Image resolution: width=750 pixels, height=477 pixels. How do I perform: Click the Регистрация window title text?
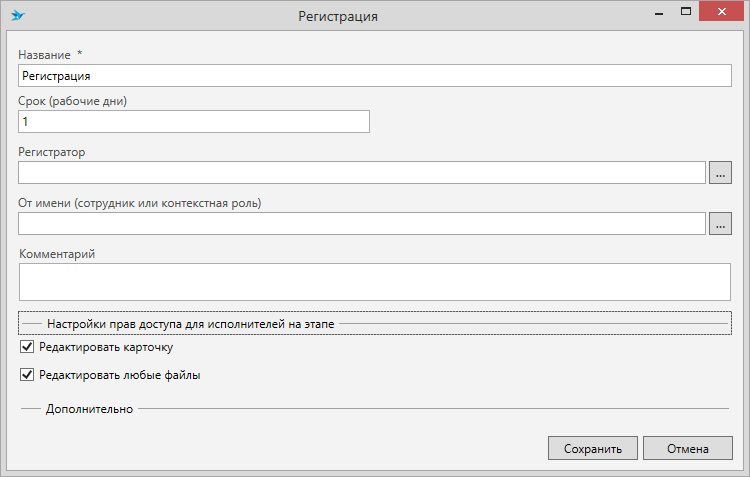click(x=338, y=17)
